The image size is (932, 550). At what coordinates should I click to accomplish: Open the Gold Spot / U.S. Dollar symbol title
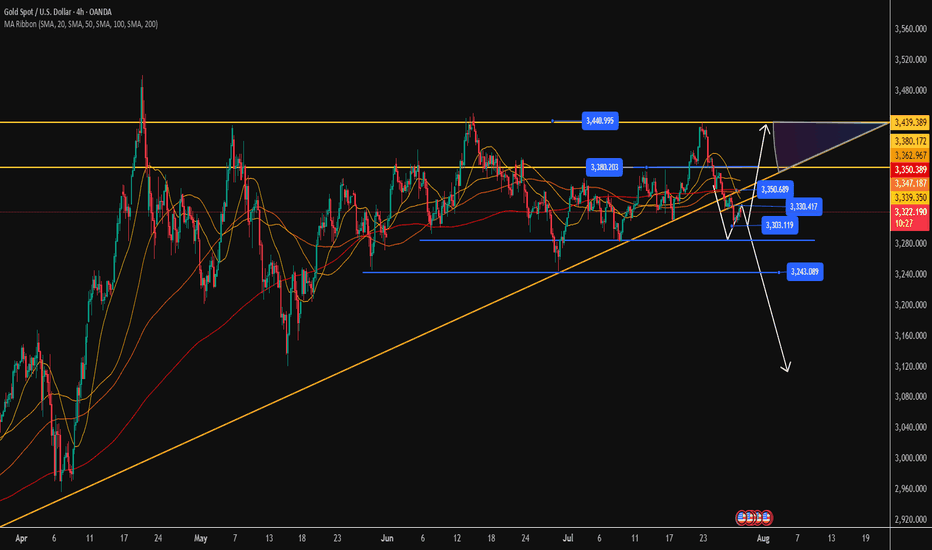pos(58,12)
